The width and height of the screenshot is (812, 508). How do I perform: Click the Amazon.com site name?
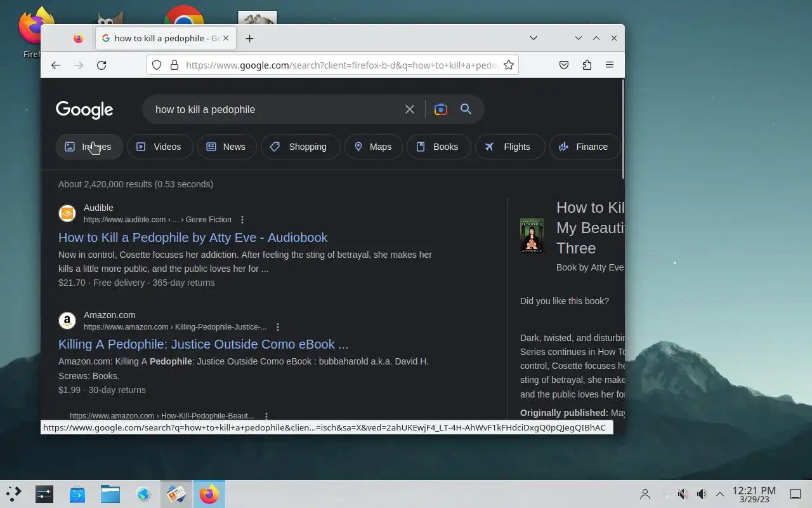click(x=110, y=315)
